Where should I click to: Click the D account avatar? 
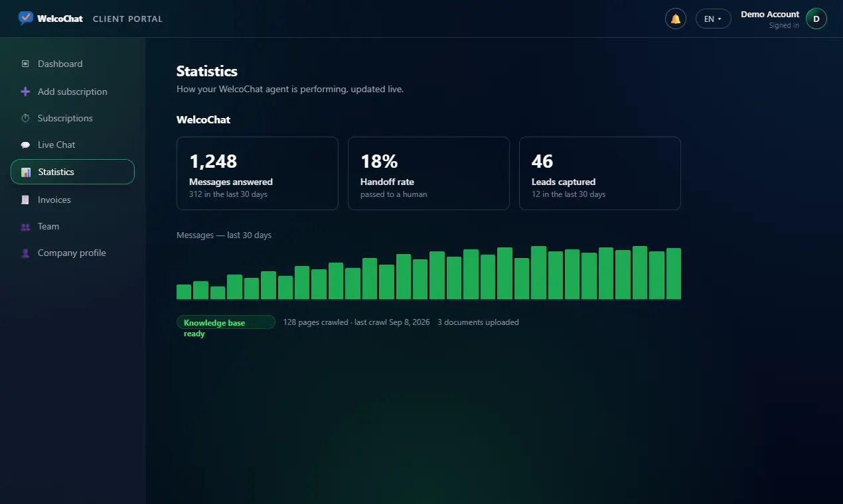click(x=816, y=19)
